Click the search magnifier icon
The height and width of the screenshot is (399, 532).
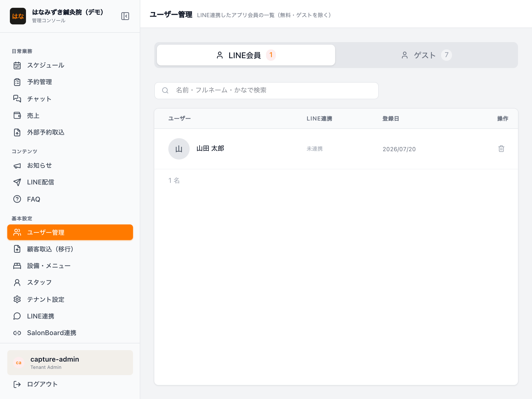[x=165, y=90]
